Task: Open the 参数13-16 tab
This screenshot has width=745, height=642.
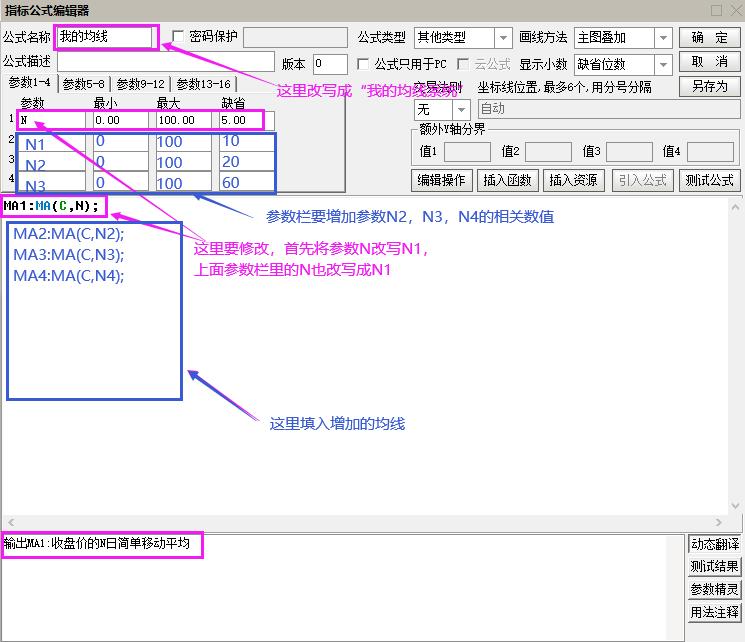Action: pos(203,84)
